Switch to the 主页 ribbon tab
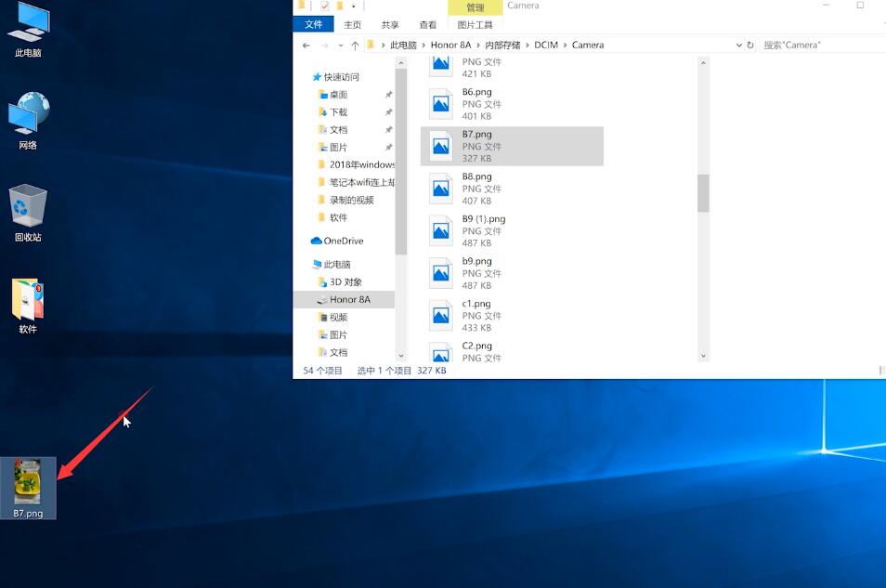This screenshot has height=588, width=886. coord(353,25)
